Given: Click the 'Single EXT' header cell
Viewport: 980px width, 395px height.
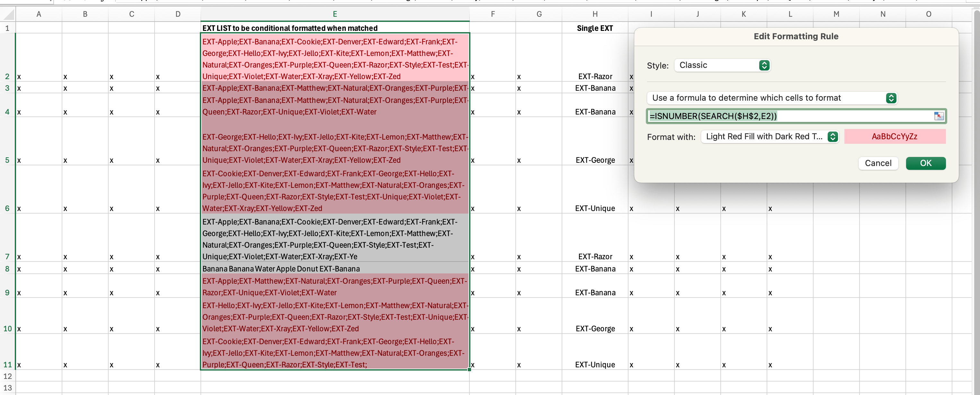Looking at the screenshot, I should coord(595,28).
